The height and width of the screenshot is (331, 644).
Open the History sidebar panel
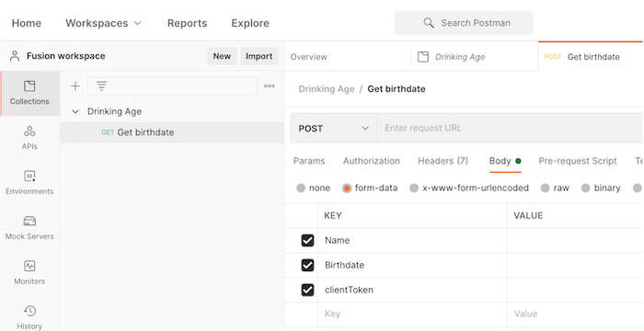(x=29, y=317)
